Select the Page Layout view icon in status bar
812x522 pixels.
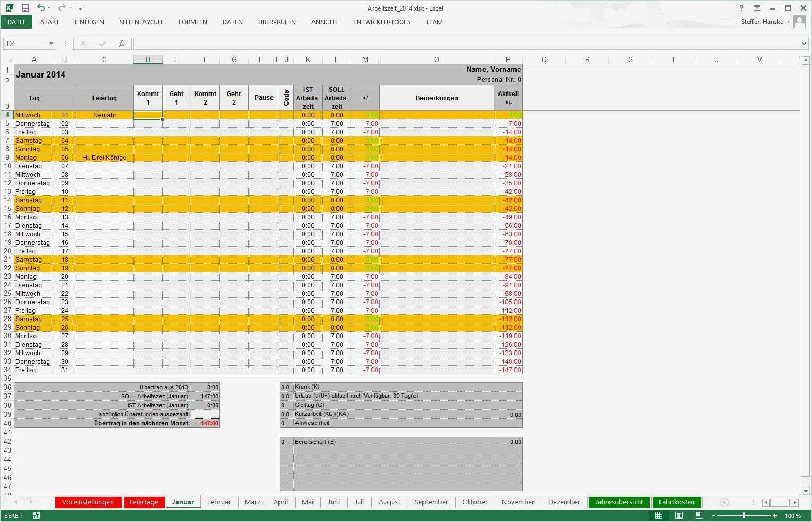(679, 515)
